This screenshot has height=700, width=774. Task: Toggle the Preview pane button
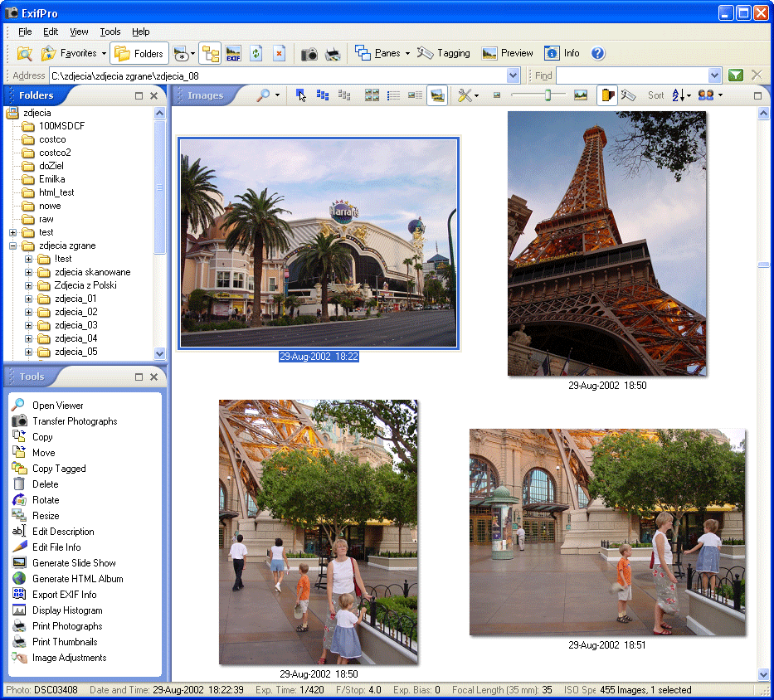pyautogui.click(x=508, y=53)
